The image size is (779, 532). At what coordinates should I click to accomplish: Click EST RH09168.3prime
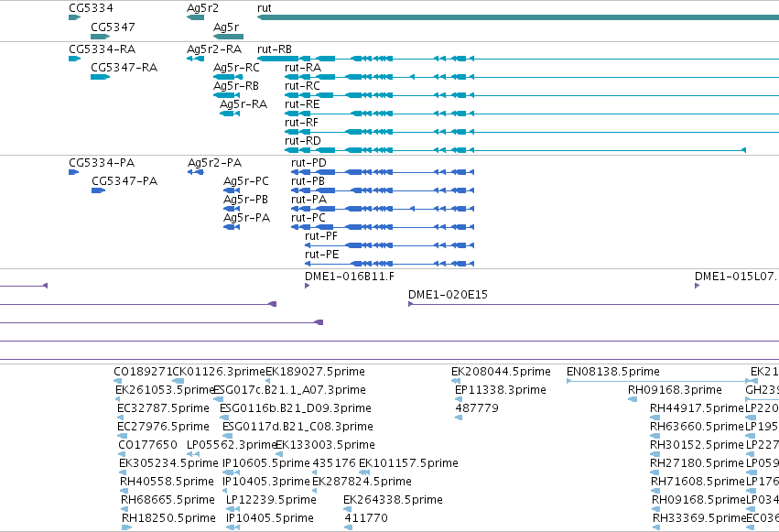click(676, 390)
